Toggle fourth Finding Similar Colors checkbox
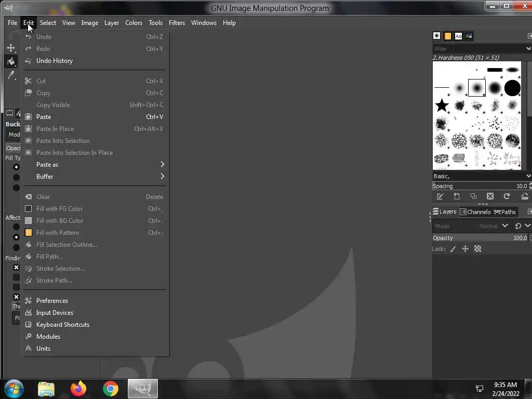This screenshot has width=532, height=399. point(16,297)
